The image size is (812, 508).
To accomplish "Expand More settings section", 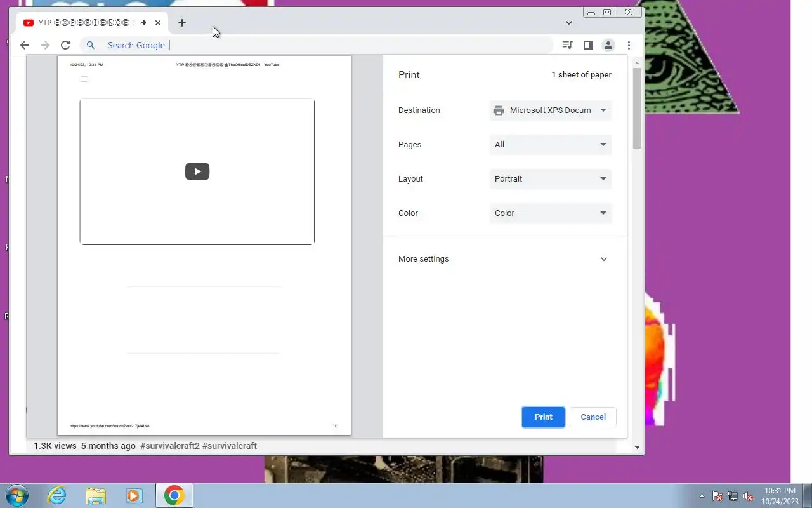I will pos(504,259).
